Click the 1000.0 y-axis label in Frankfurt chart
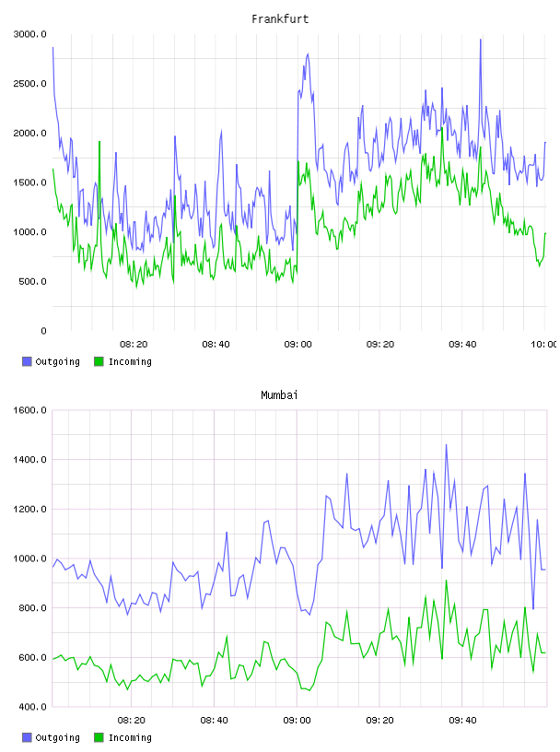The height and width of the screenshot is (752, 560). coord(29,231)
